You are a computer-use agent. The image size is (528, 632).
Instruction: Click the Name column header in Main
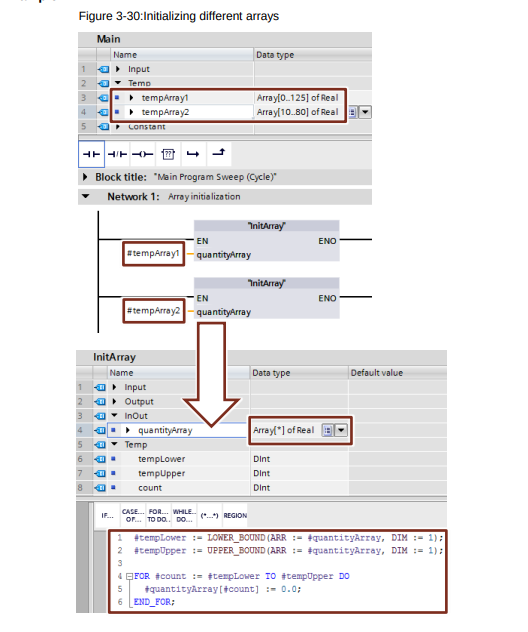(x=181, y=55)
